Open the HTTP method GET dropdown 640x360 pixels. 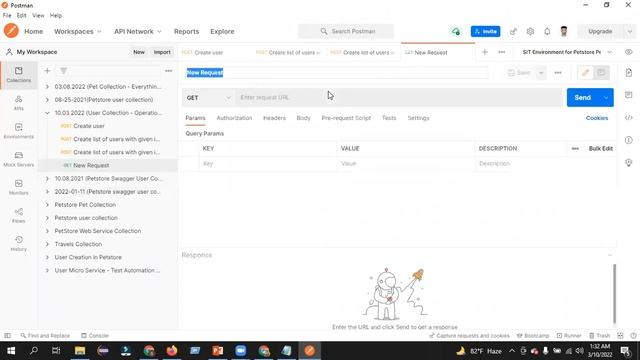point(209,98)
